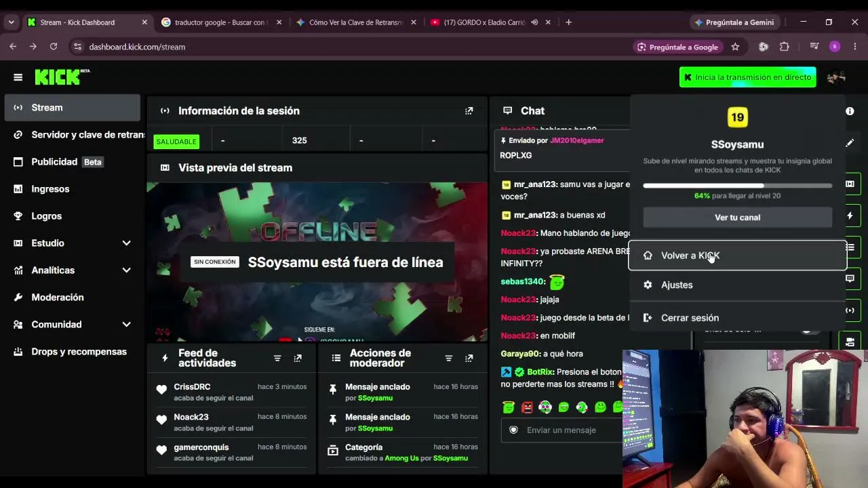This screenshot has height=488, width=868.
Task: Mute the GORDO x Eladio Carrión tab audio
Action: (x=534, y=22)
